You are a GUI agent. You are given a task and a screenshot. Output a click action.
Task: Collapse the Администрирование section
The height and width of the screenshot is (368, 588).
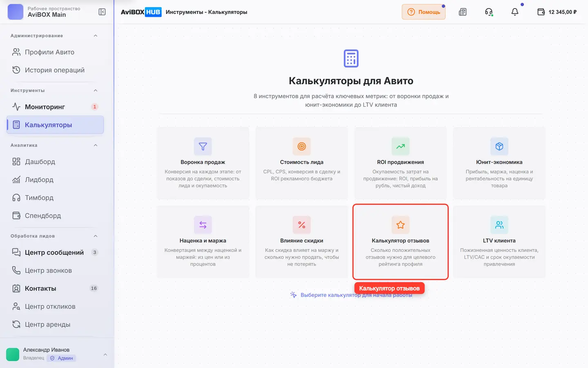click(x=96, y=36)
